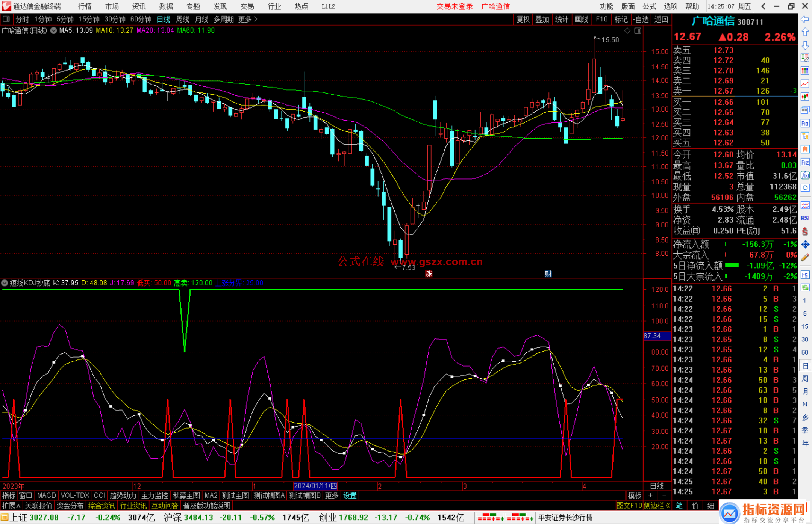Click the circle icon in right sidebar

805,188
